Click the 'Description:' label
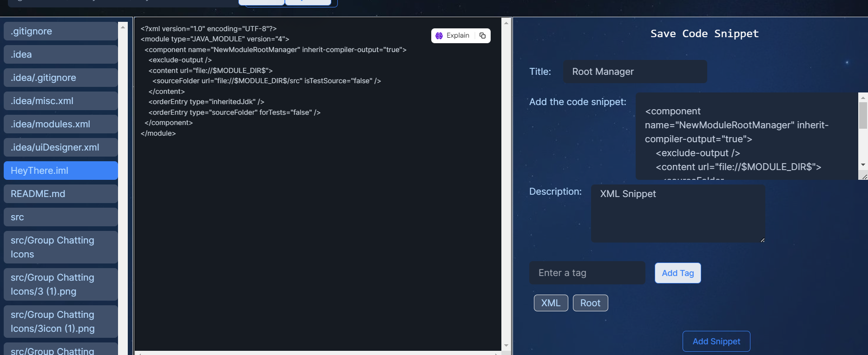Screen dimensions: 868x355 tap(555, 191)
